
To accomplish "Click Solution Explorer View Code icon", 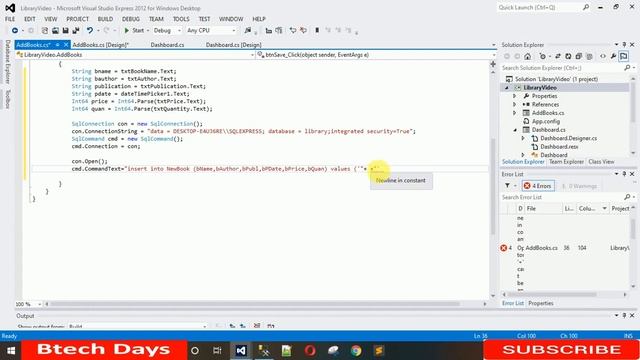I will click(603, 56).
